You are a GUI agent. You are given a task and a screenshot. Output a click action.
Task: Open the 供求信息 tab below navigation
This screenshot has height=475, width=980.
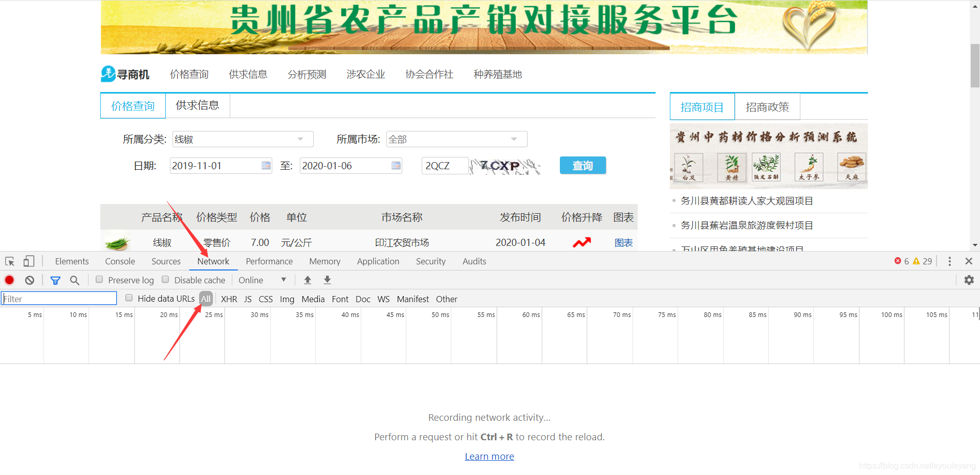[x=198, y=105]
